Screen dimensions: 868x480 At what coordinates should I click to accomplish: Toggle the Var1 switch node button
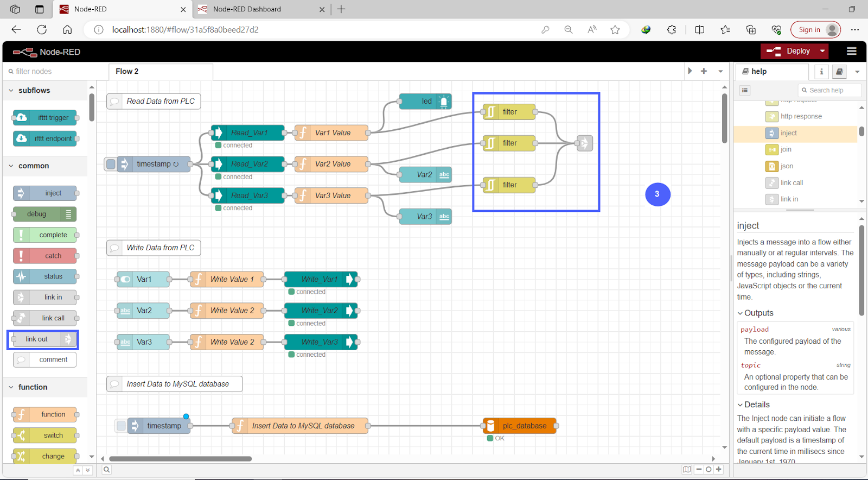pos(125,279)
